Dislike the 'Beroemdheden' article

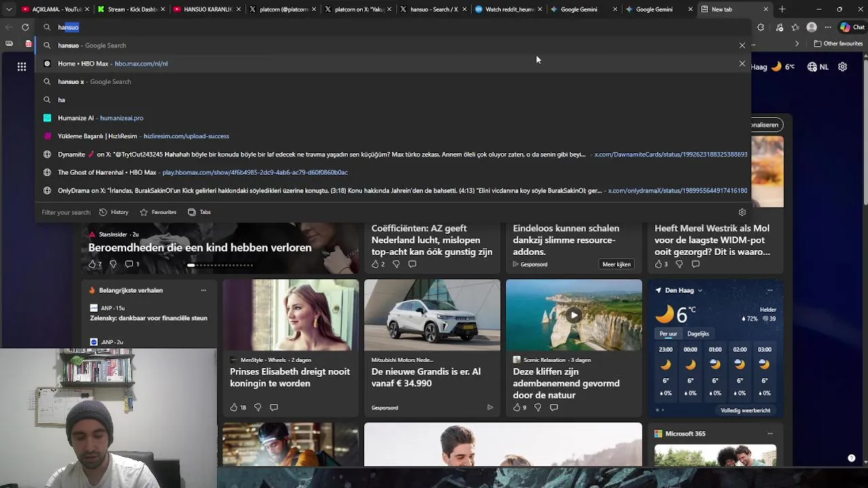coord(113,264)
